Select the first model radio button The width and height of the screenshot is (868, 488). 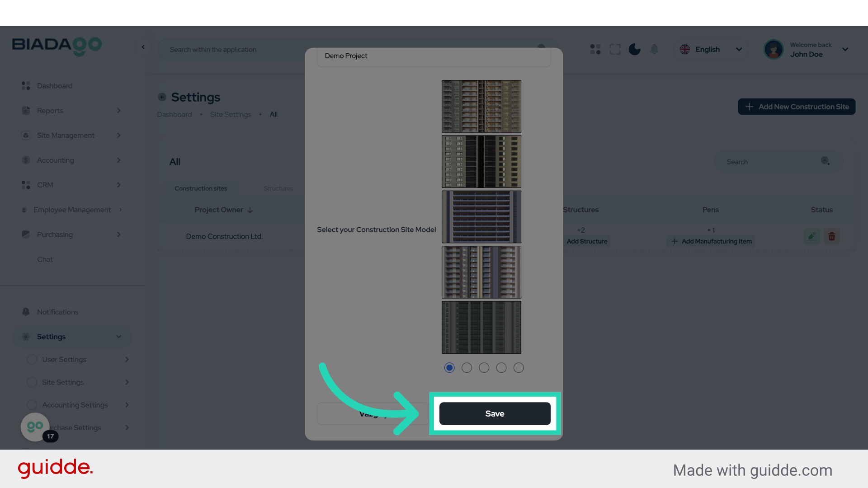coord(449,368)
